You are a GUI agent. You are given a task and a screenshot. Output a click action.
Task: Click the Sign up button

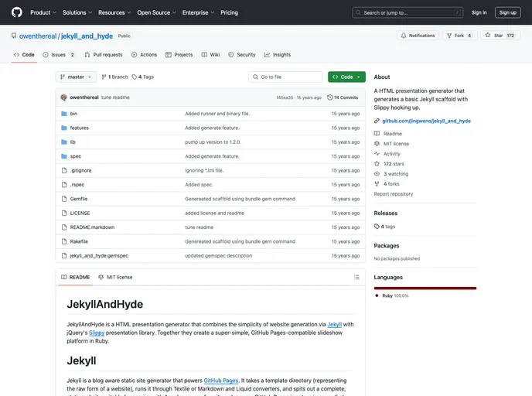(507, 12)
